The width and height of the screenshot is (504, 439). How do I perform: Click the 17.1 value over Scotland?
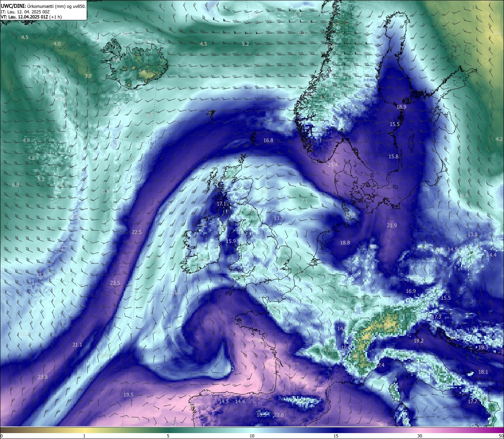click(x=222, y=204)
